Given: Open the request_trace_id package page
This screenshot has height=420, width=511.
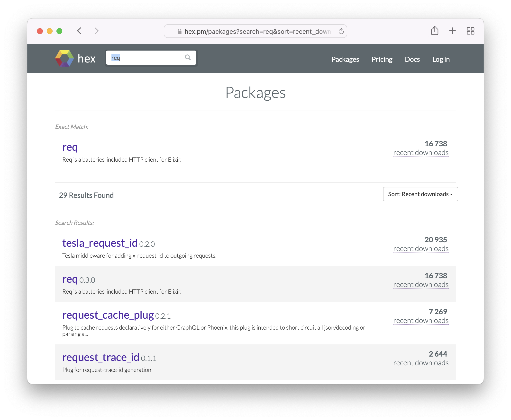Looking at the screenshot, I should coord(101,357).
